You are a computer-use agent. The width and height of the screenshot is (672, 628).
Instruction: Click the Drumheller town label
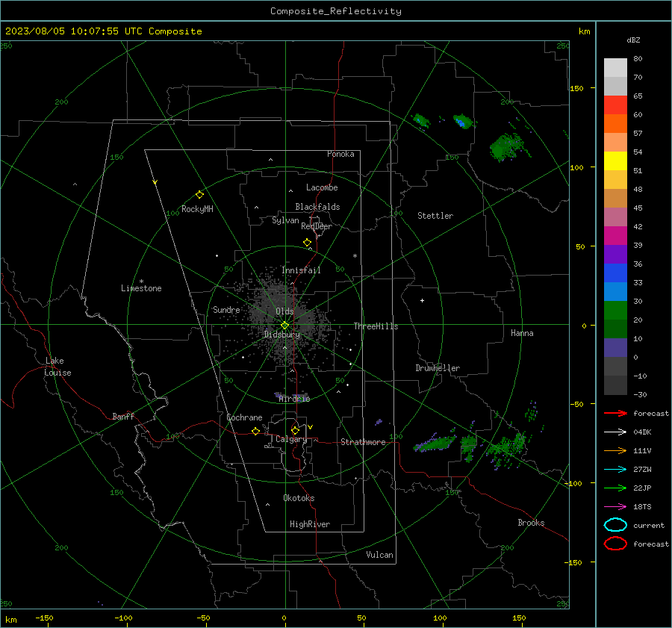point(438,368)
